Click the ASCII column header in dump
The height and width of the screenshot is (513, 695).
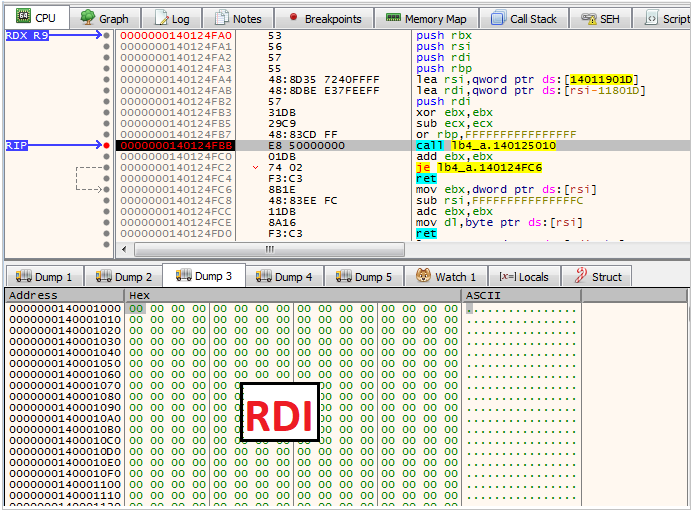[x=521, y=295]
